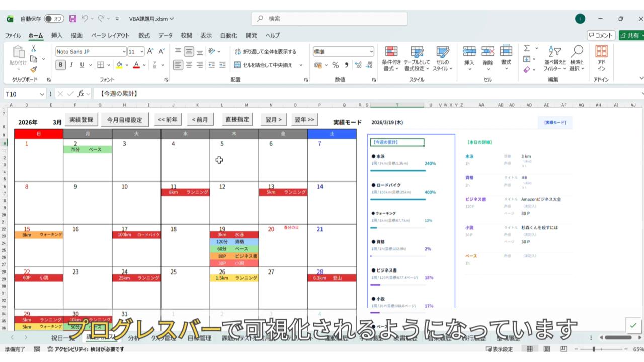Image resolution: width=644 pixels, height=362 pixels.
Task: Open 条件付き書式 conditional formatting
Action: tap(391, 59)
